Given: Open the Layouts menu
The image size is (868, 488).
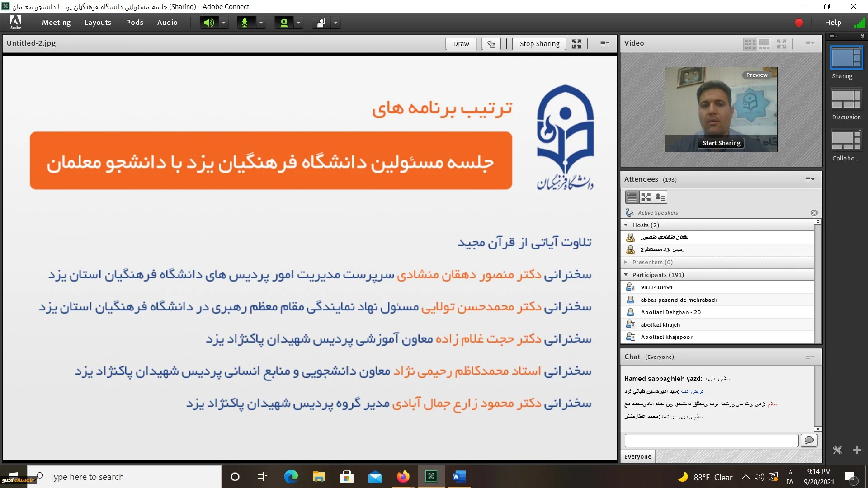Looking at the screenshot, I should tap(98, 23).
